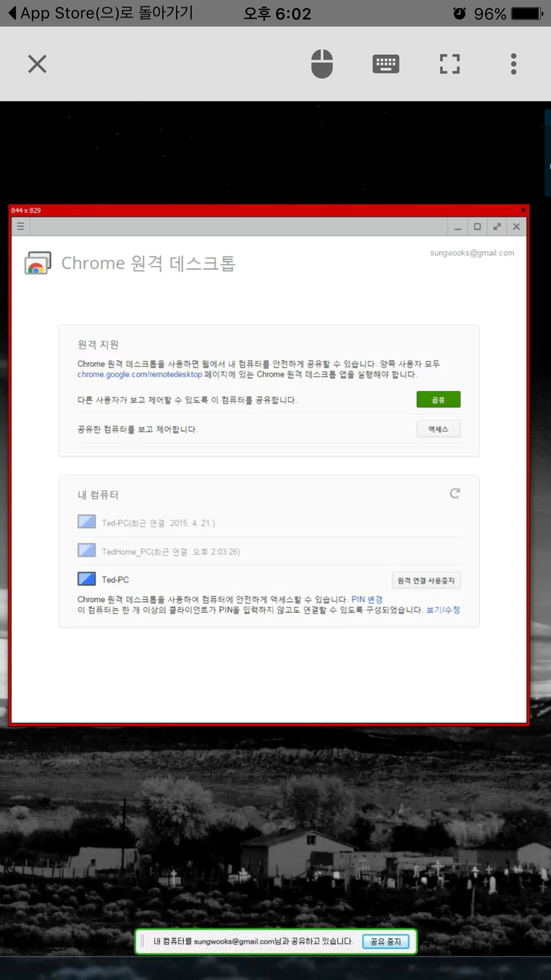Click the 액세스 access button
The image size is (551, 980).
point(438,429)
